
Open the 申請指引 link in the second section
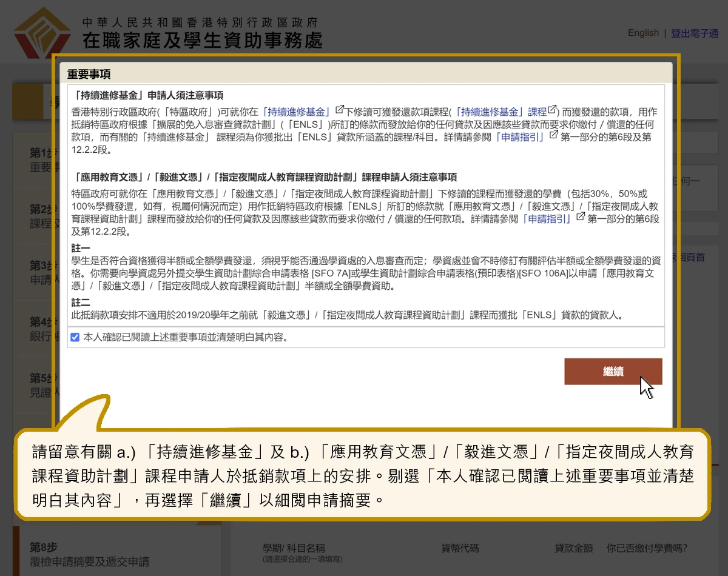tap(547, 219)
